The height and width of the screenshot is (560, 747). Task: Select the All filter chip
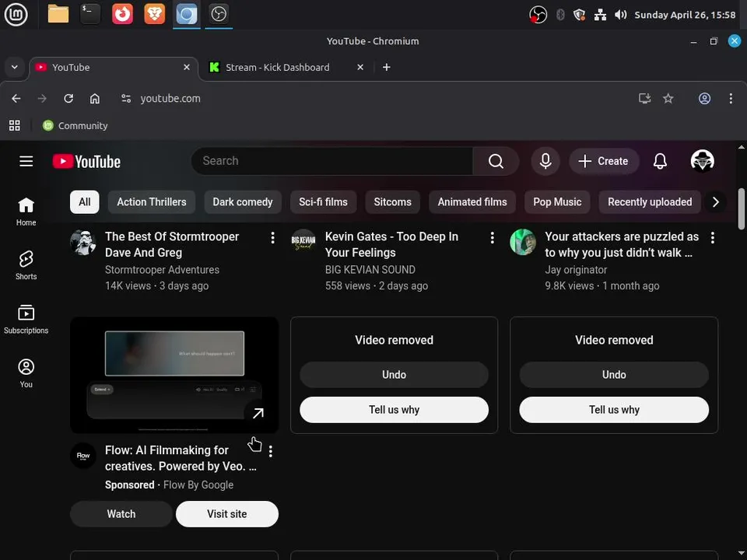[x=85, y=202]
